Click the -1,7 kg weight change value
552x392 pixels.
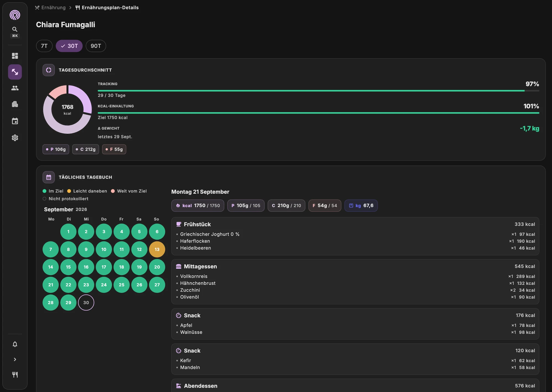(529, 128)
